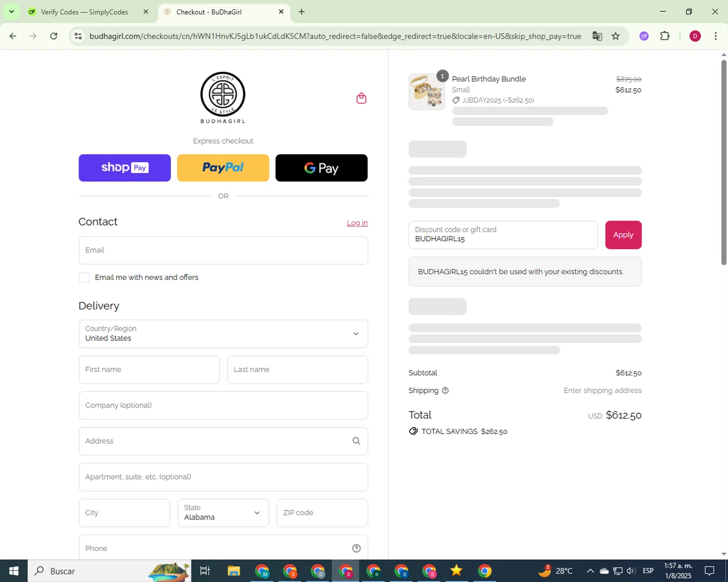Image resolution: width=728 pixels, height=582 pixels.
Task: Click the Email input field
Action: [x=223, y=250]
